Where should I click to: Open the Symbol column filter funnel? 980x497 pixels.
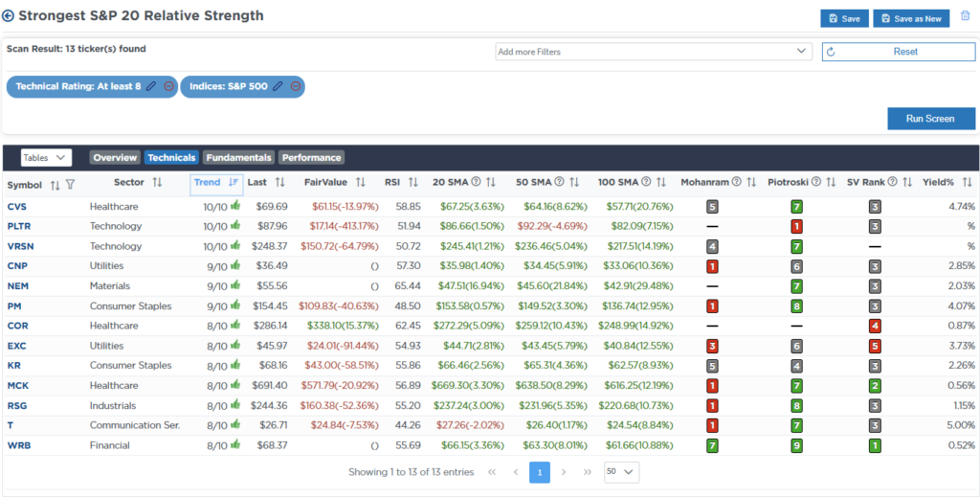70,185
